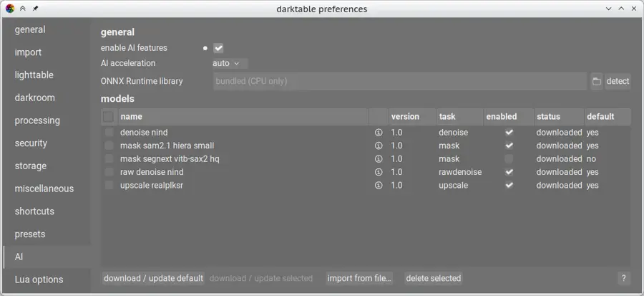Open info for mask sam2.1 hiera small
The image size is (644, 296).
[379, 145]
